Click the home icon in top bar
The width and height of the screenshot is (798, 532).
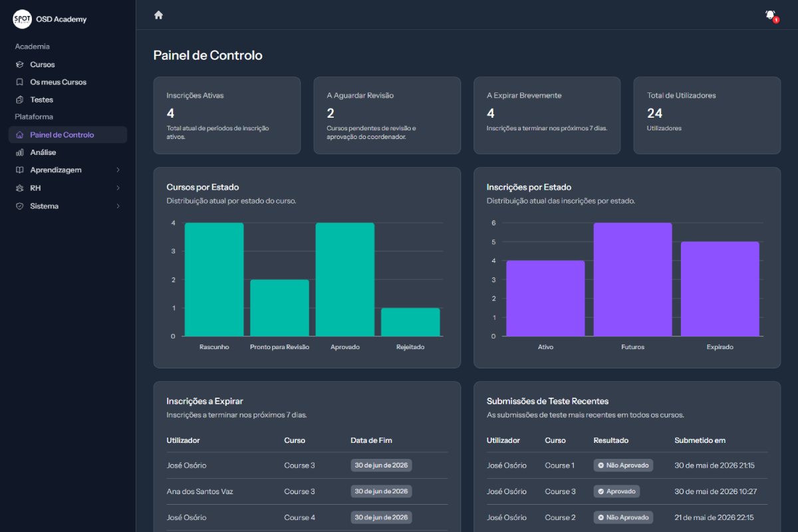click(158, 15)
